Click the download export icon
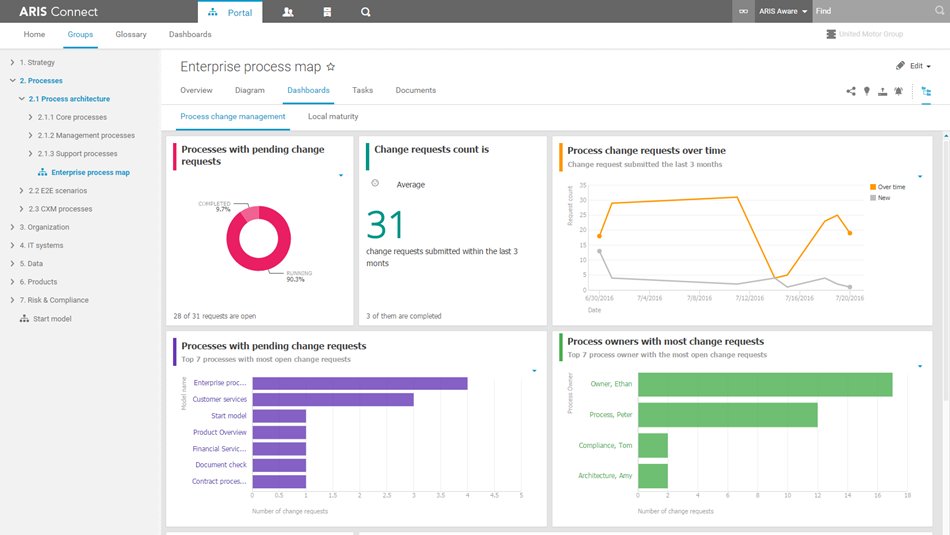 click(x=883, y=91)
